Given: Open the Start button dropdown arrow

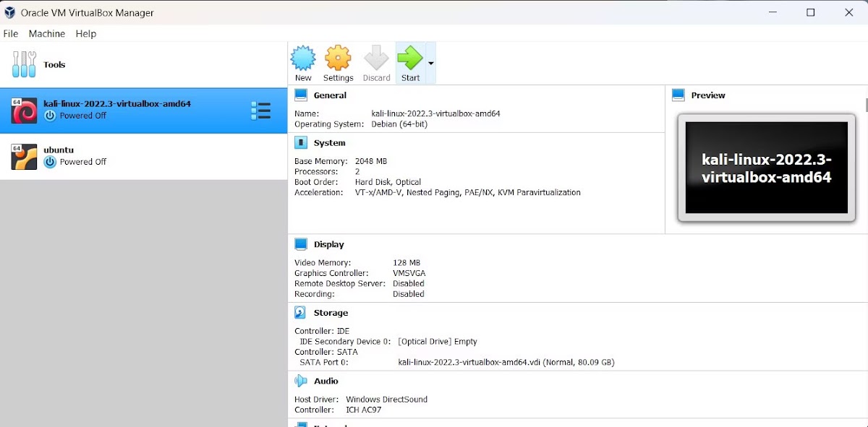Looking at the screenshot, I should [431, 64].
